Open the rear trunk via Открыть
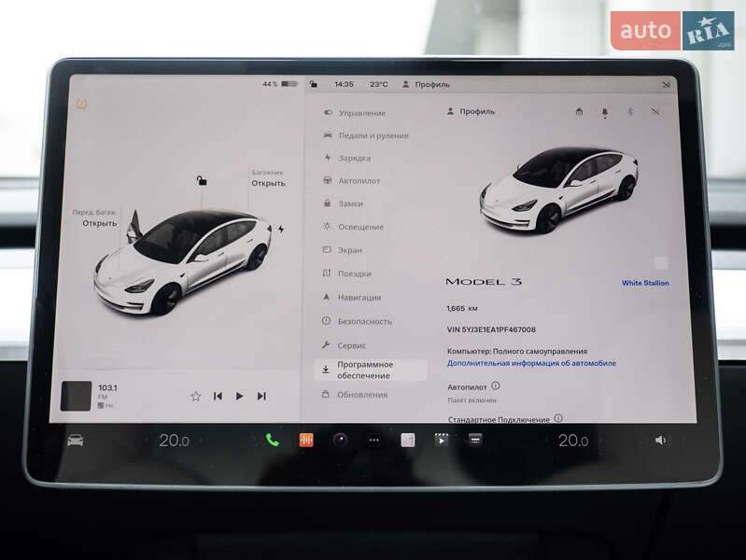Image resolution: width=746 pixels, height=560 pixels. click(x=268, y=183)
